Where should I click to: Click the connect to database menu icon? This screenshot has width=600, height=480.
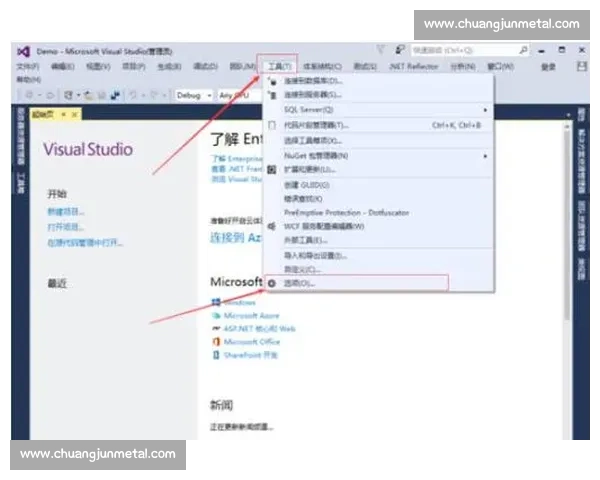[272, 81]
